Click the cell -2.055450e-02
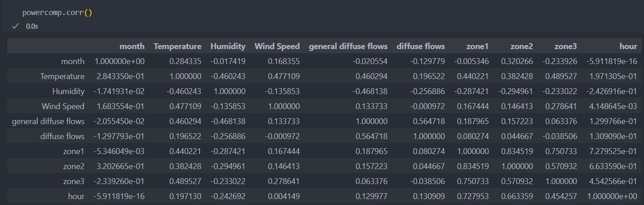The image size is (644, 205). coord(120,121)
